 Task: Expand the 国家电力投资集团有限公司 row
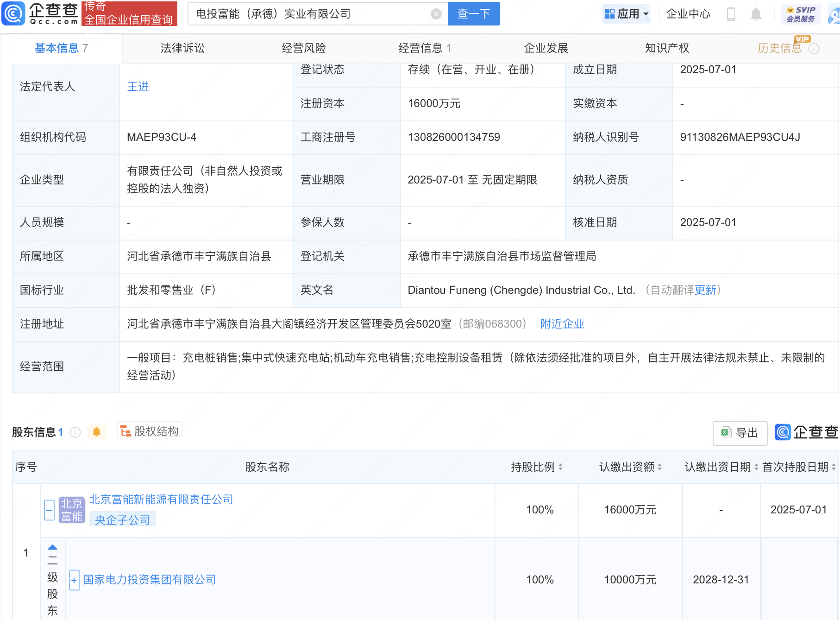pyautogui.click(x=74, y=580)
